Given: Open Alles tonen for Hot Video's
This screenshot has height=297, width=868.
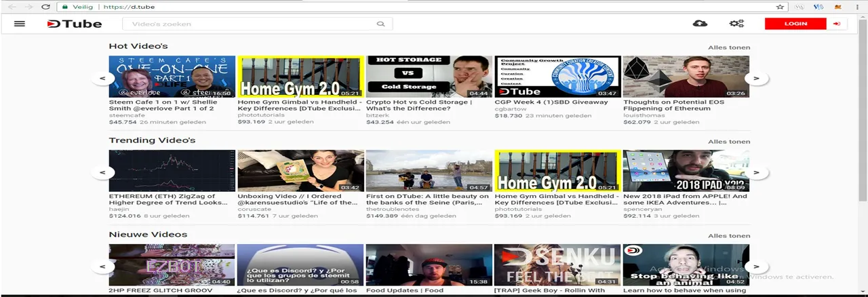Looking at the screenshot, I should tap(729, 47).
